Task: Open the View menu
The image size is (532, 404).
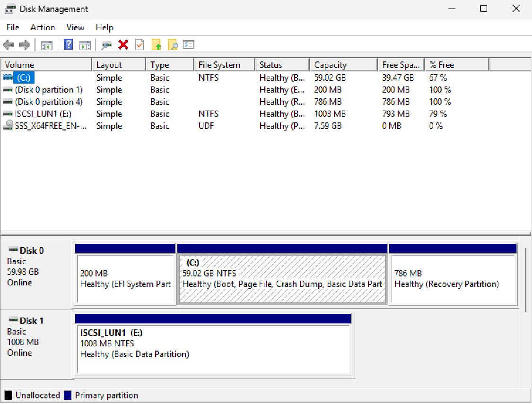Action: (75, 27)
